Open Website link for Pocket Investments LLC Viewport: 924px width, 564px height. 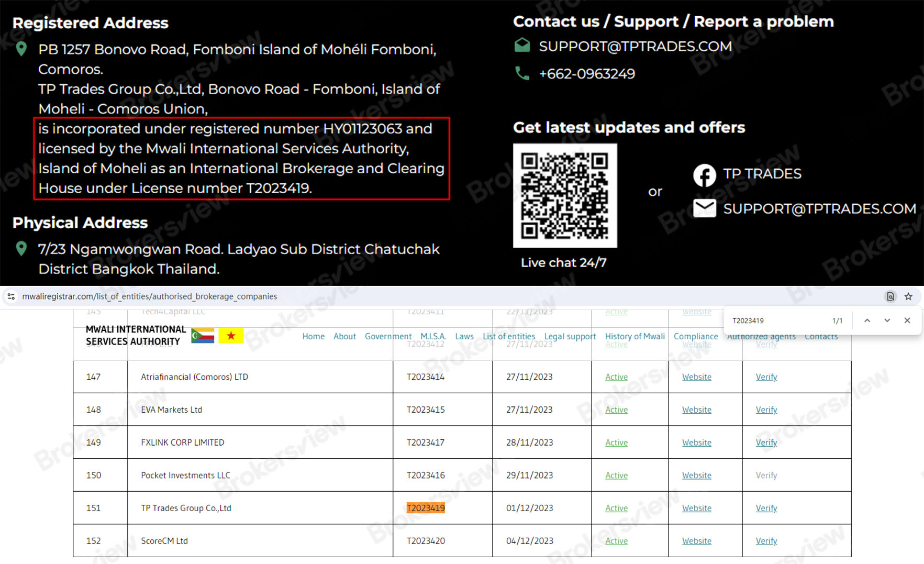[697, 475]
